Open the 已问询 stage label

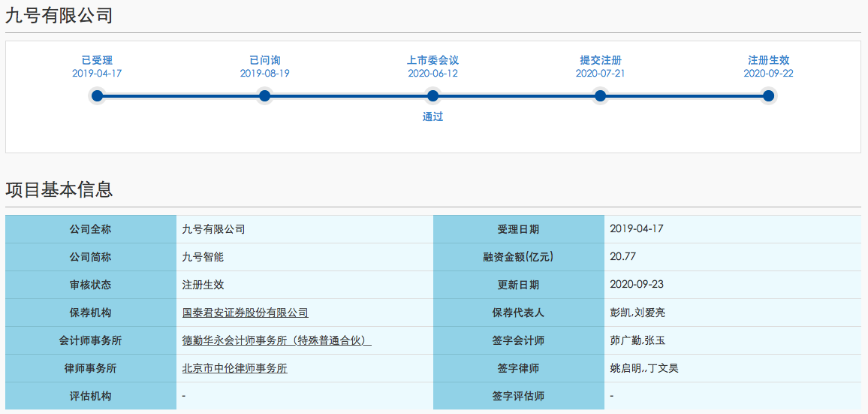264,60
